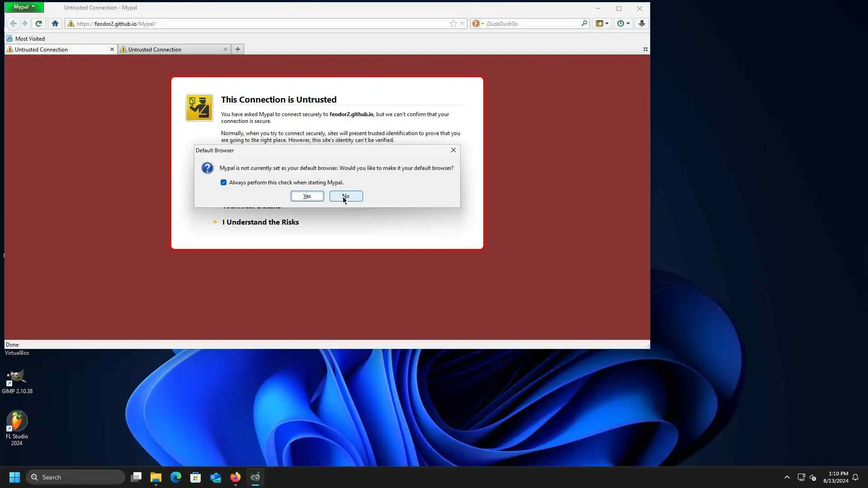This screenshot has width=868, height=488.
Task: Open the History button dropdown arrow
Action: 628,23
